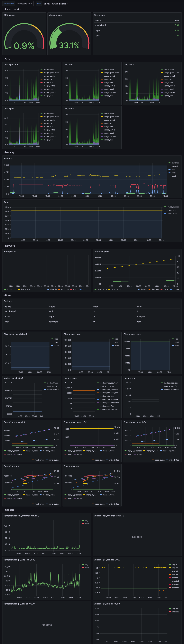
Task: Toggle usage_iowait series in CPU: cpu0 legend
Action: (x=109, y=76)
